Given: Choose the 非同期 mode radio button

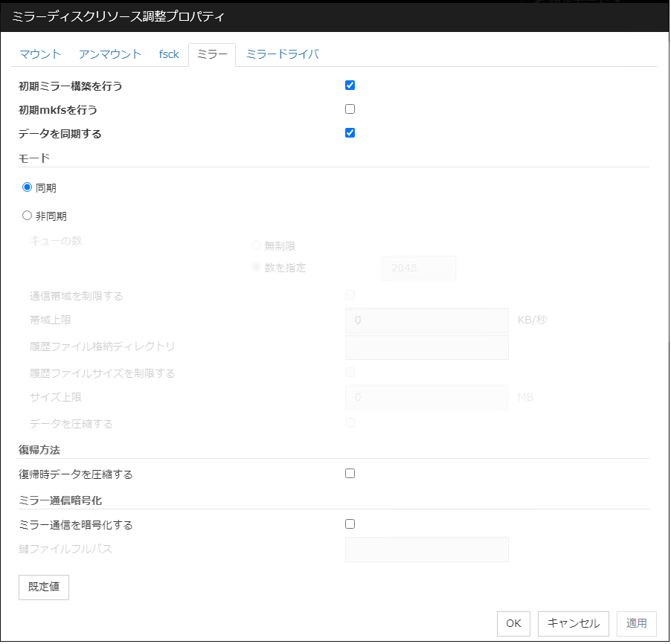Looking at the screenshot, I should pos(28,216).
